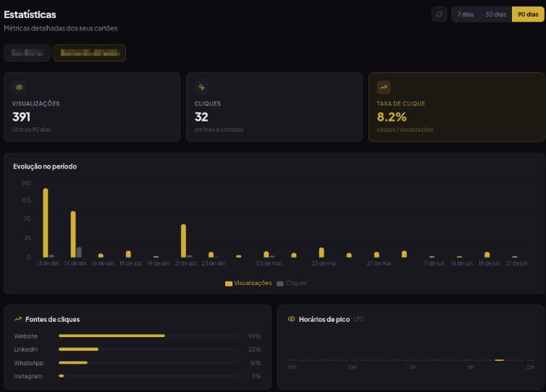Click the 32 clicks value
This screenshot has height=392, width=546.
(x=201, y=117)
